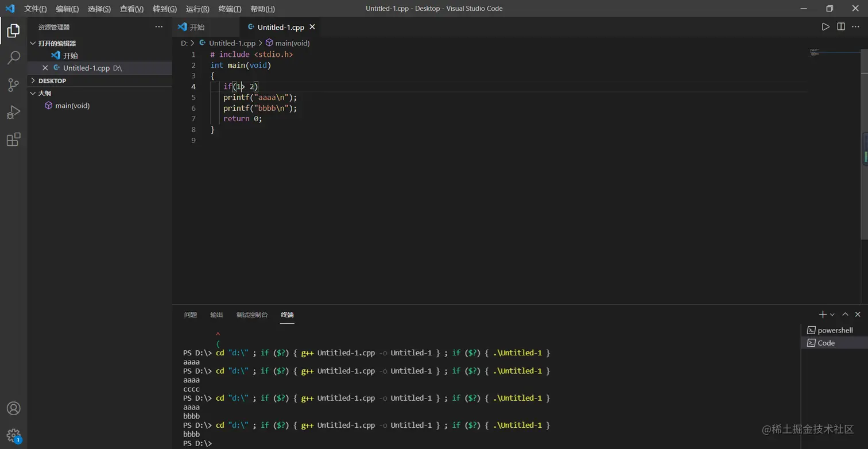Open the Source Control view
Viewport: 868px width, 449px height.
point(13,85)
